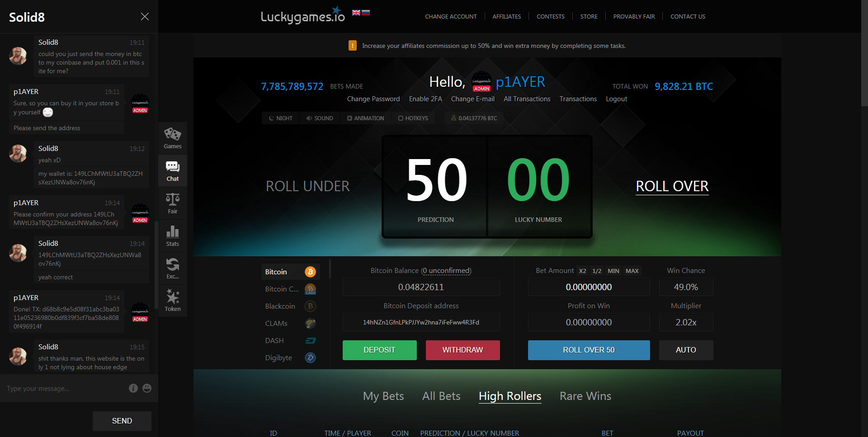Click the 50 PREDICTION number box
The width and height of the screenshot is (868, 437).
435,186
